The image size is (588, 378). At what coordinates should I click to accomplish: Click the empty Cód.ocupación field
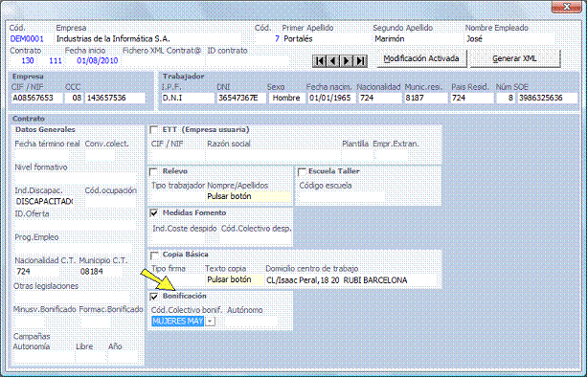[109, 202]
